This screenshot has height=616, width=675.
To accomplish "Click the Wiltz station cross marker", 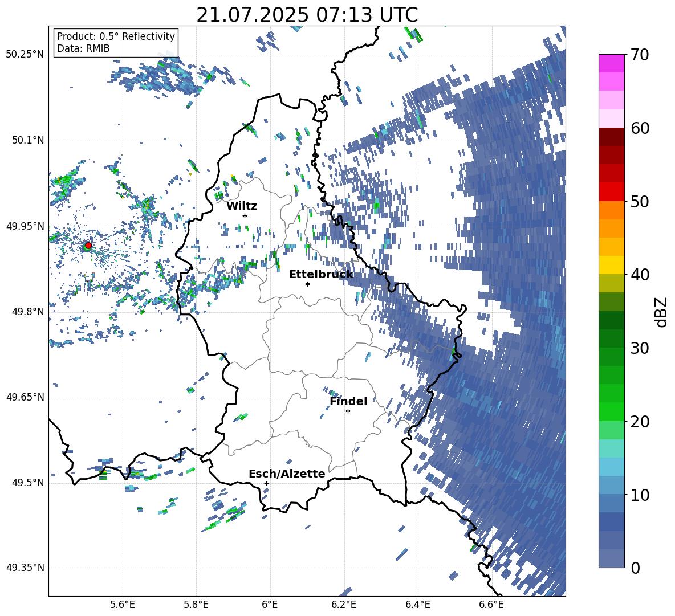I will tap(245, 215).
